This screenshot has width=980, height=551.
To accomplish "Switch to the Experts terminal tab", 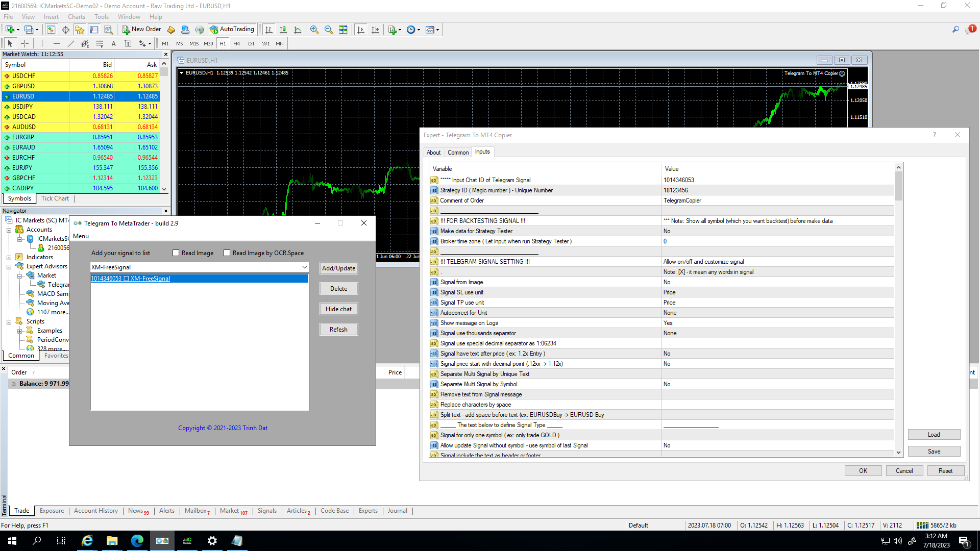I will click(368, 511).
